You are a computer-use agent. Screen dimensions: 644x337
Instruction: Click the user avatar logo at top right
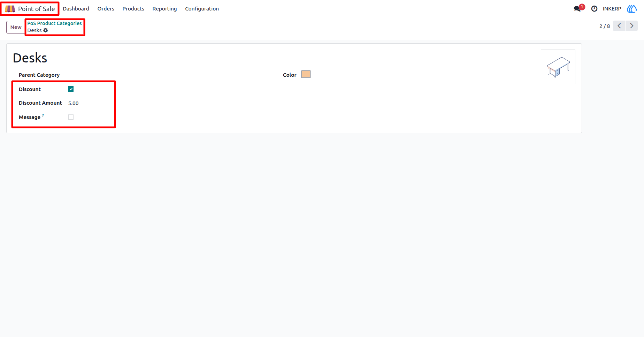point(631,9)
